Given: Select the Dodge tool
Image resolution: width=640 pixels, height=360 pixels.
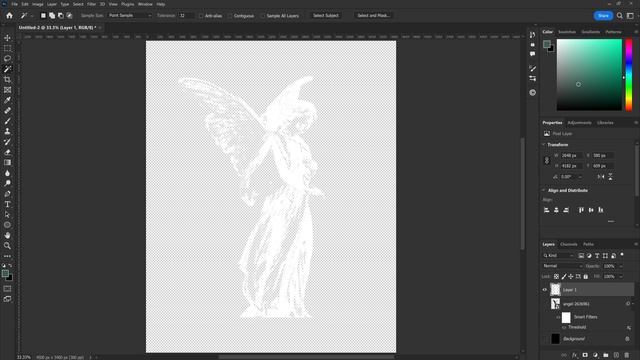Looking at the screenshot, I should [7, 183].
